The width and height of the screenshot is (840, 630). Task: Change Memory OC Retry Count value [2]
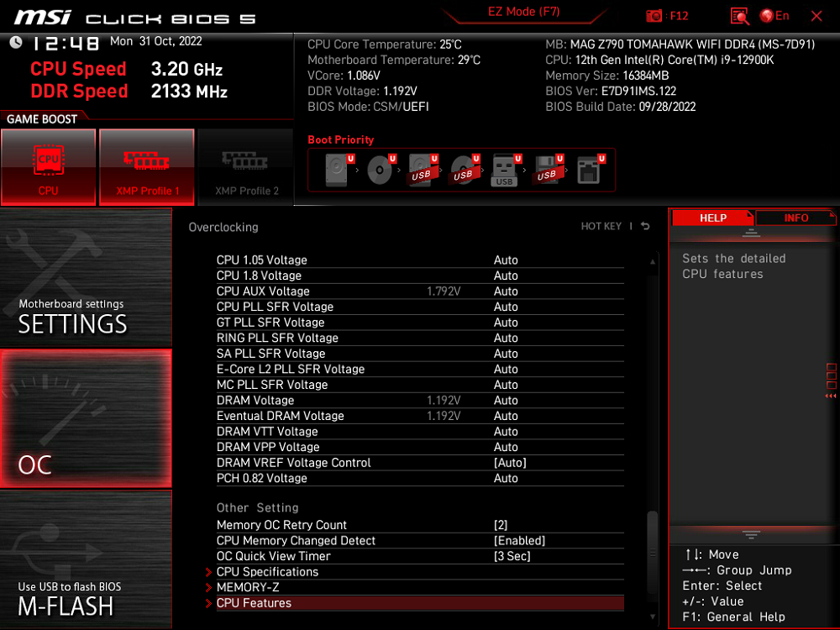tap(501, 525)
